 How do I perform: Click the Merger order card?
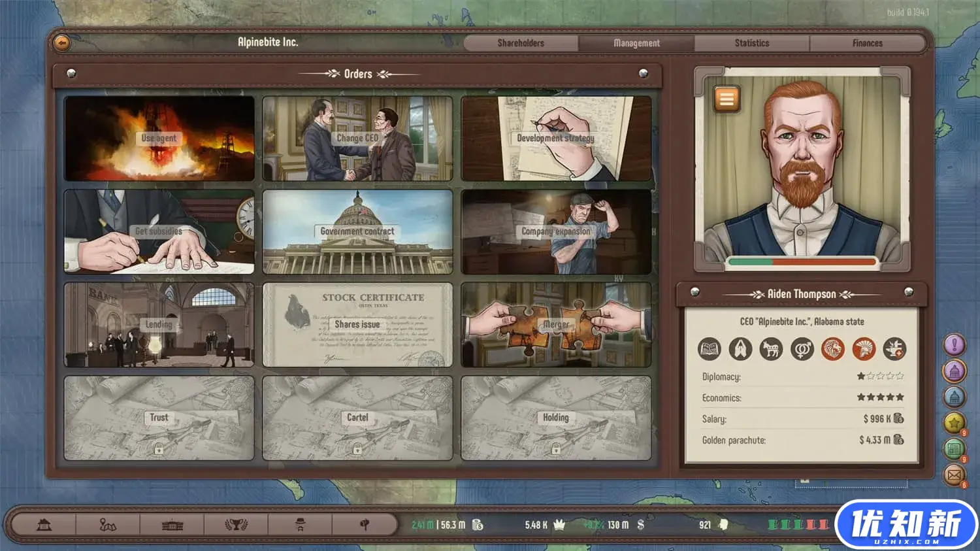556,325
